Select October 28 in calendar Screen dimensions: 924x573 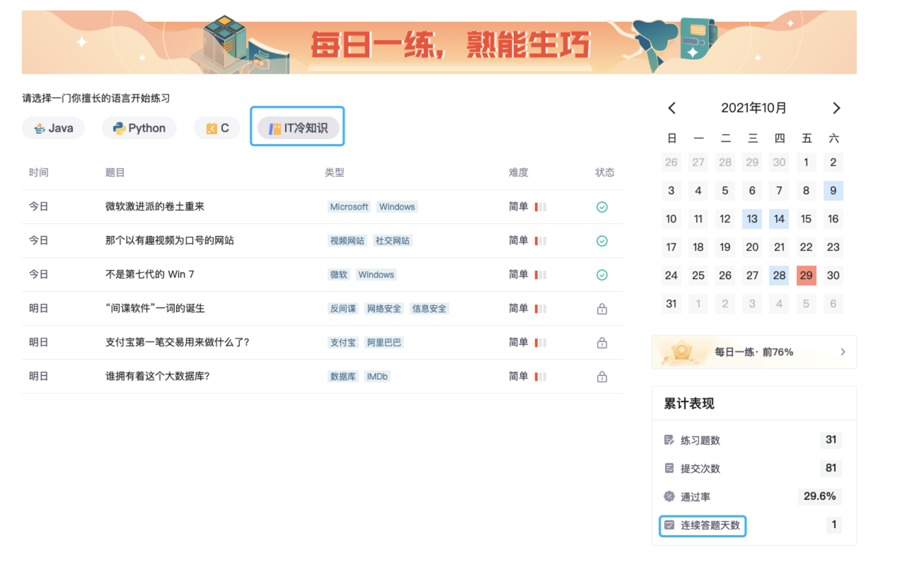(779, 276)
